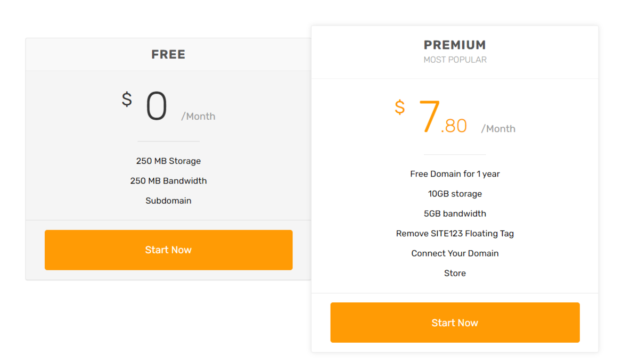Click the orange dollar sign symbol
Image resolution: width=639 pixels, height=364 pixels.
point(399,107)
